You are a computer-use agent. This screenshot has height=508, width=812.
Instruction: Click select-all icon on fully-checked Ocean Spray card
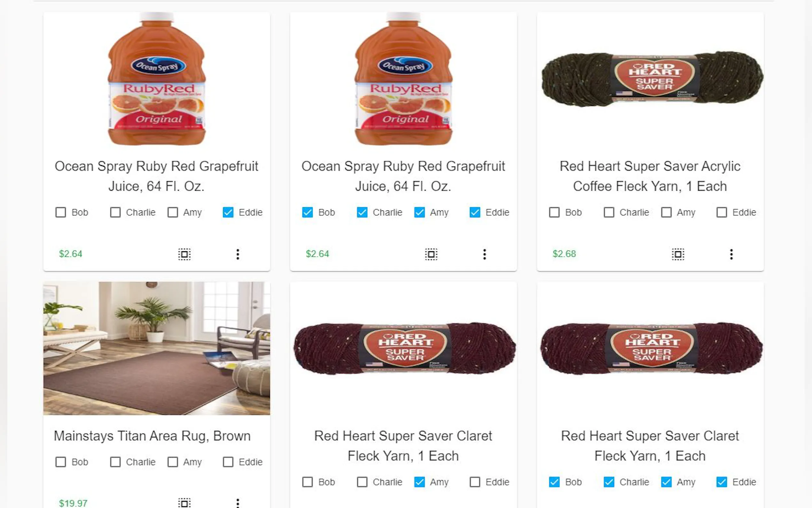pyautogui.click(x=431, y=254)
